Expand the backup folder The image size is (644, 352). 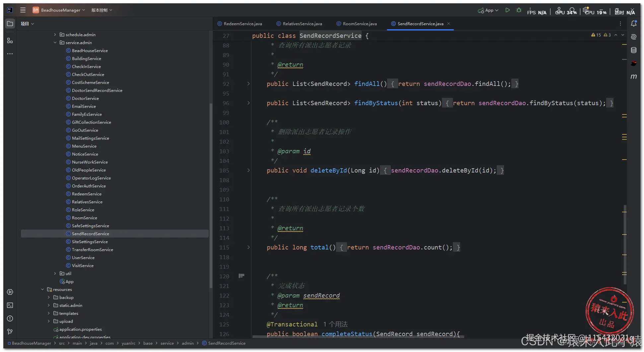click(x=49, y=297)
